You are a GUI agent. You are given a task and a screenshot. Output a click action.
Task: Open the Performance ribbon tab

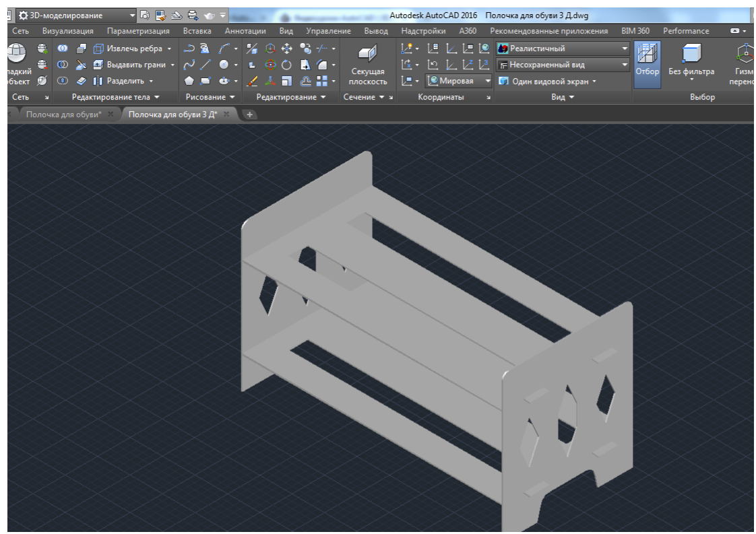tap(686, 31)
